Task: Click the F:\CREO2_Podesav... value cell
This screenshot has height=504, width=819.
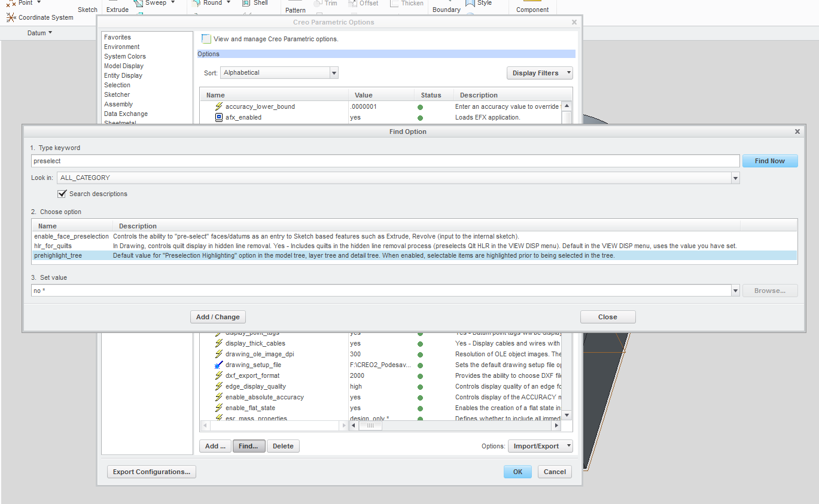Action: pyautogui.click(x=380, y=365)
